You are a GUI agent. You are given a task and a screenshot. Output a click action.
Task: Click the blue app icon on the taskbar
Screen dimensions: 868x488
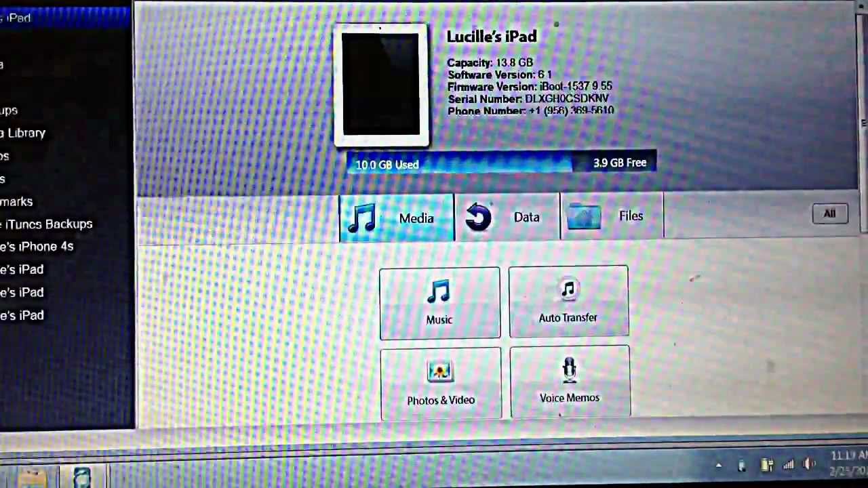coord(82,476)
